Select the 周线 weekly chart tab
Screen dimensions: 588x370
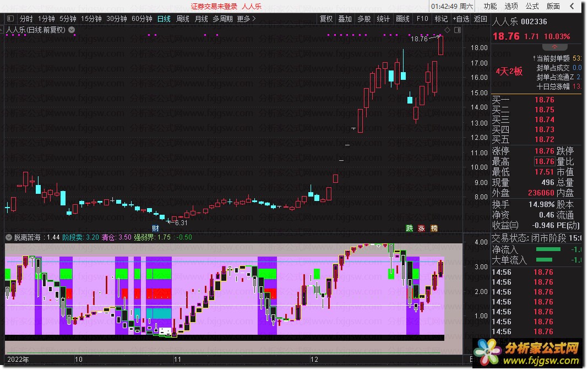coord(183,18)
